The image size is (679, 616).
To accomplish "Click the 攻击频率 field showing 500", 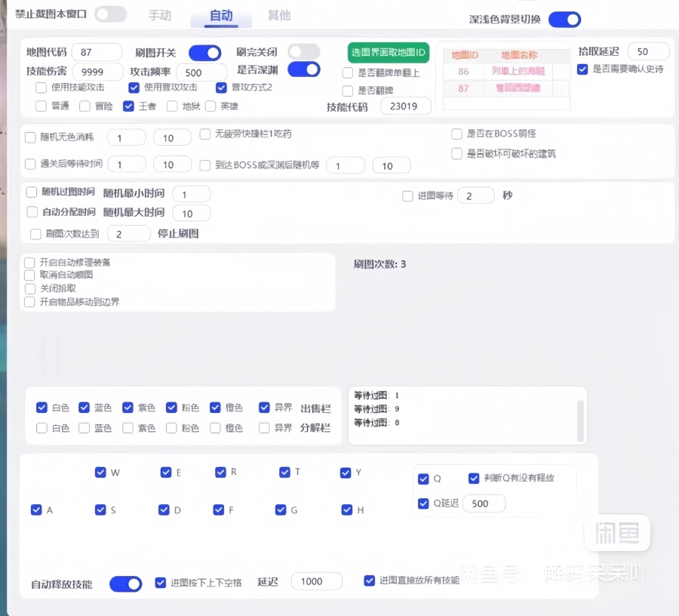I will point(201,72).
